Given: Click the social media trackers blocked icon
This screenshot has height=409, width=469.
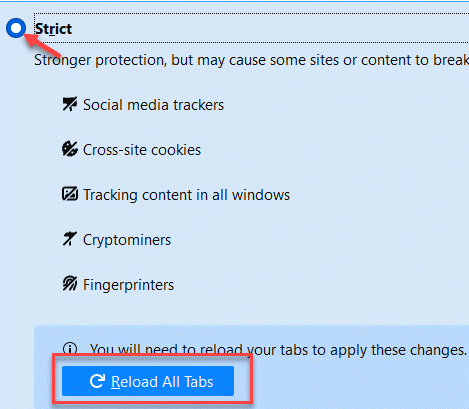Looking at the screenshot, I should click(x=70, y=104).
